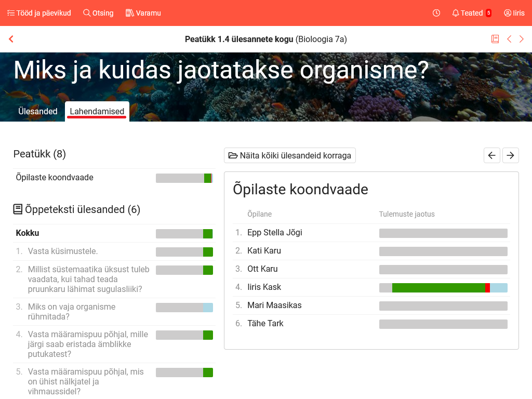Go to next chapter with red chevron
532x399 pixels.
click(x=522, y=39)
